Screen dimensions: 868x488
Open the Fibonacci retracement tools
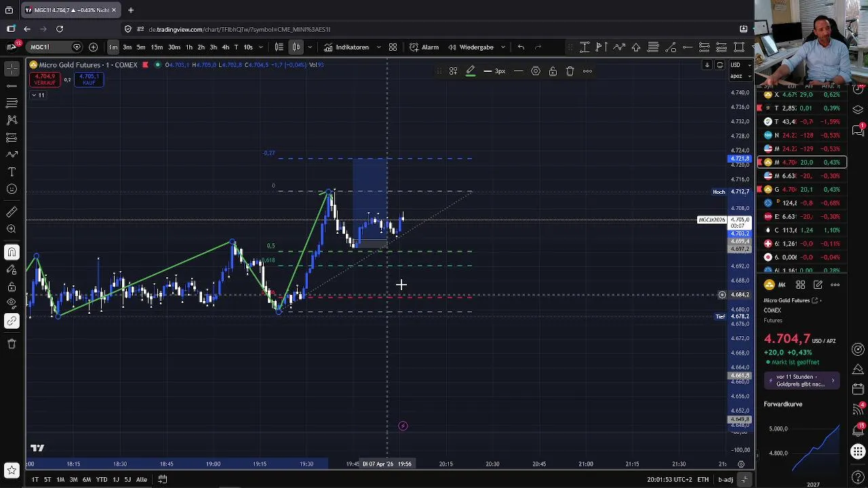pyautogui.click(x=12, y=102)
